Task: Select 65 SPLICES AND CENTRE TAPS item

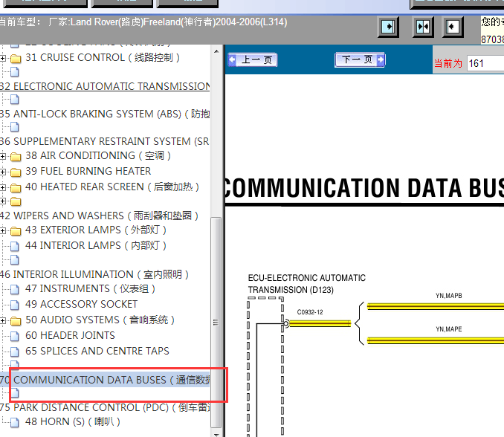Action: [x=97, y=351]
